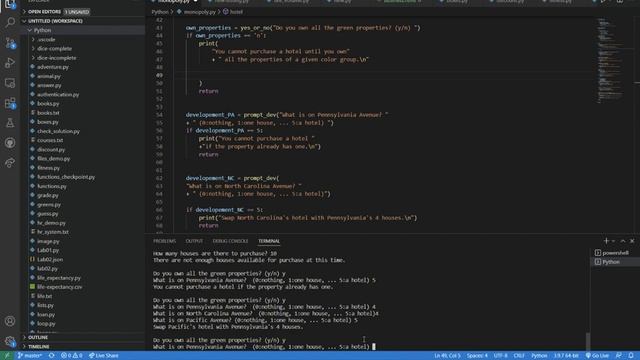The height and width of the screenshot is (360, 640).
Task: Open life-expectancy.csv in the explorer
Action: 82,287
